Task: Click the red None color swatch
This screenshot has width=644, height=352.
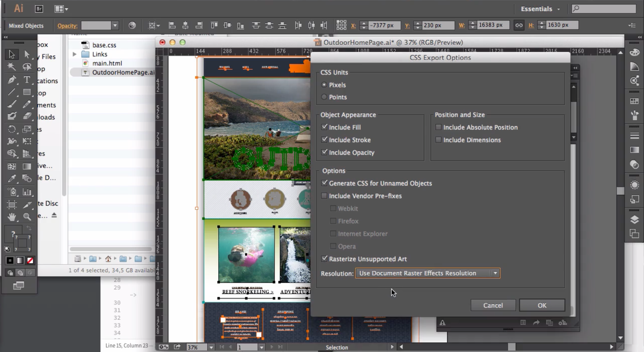Action: [30, 261]
